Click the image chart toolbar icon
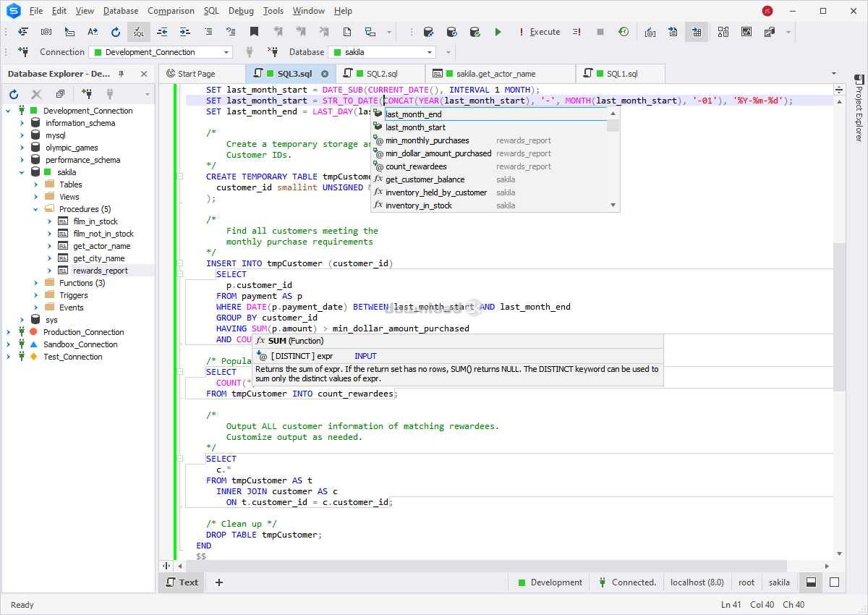The image size is (868, 615). [746, 32]
